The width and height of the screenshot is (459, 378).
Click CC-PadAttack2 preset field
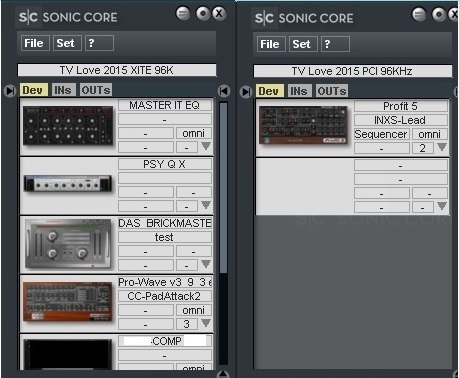point(165,296)
